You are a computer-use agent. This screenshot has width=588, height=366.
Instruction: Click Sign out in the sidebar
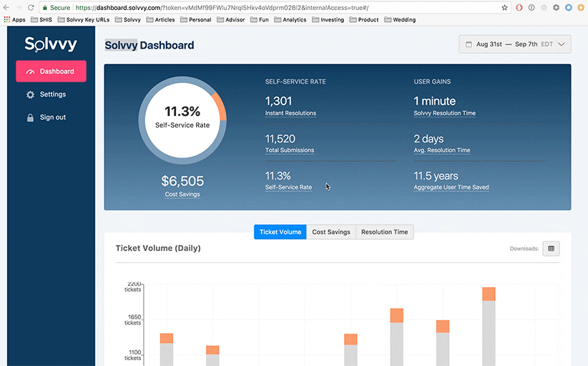coord(46,117)
